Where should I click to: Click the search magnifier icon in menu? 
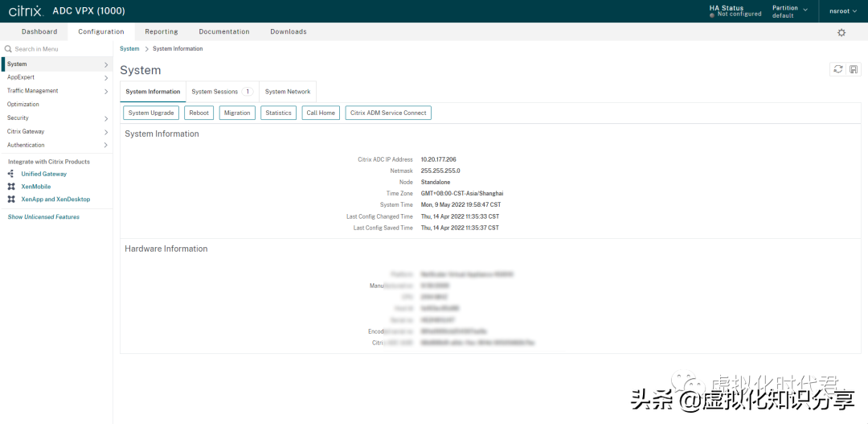pos(8,49)
